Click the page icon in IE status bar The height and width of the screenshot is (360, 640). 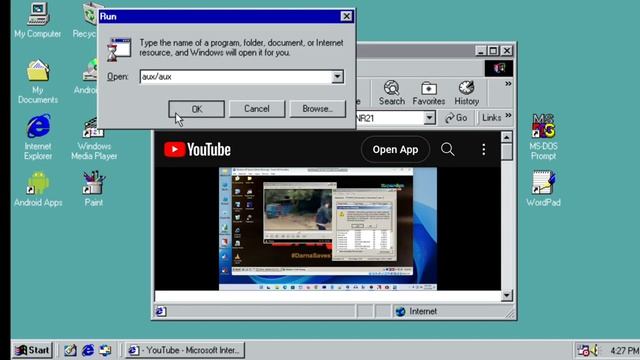(x=160, y=311)
